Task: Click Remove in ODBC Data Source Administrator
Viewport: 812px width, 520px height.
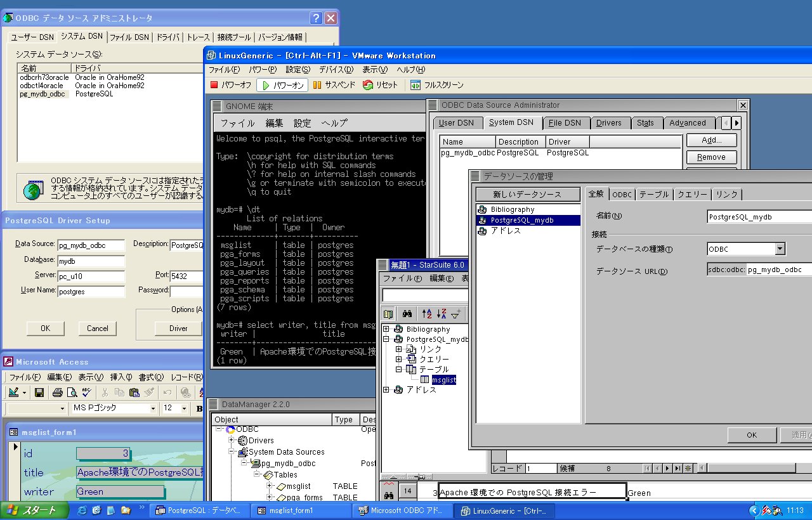Action: point(711,157)
